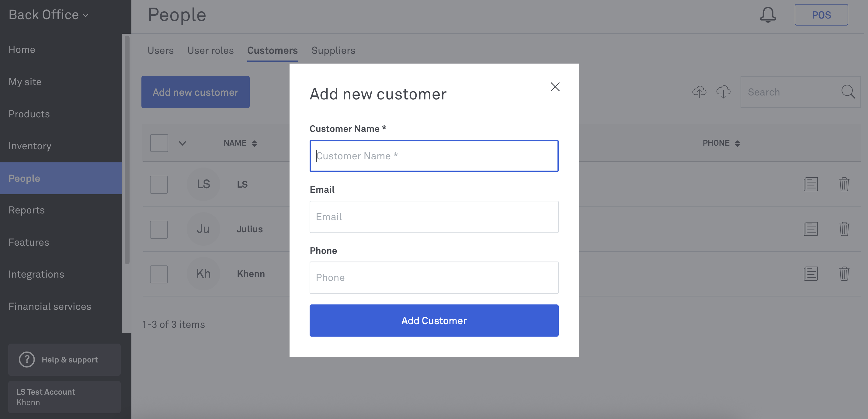Click customer name LS
868x419 pixels.
[x=242, y=185]
